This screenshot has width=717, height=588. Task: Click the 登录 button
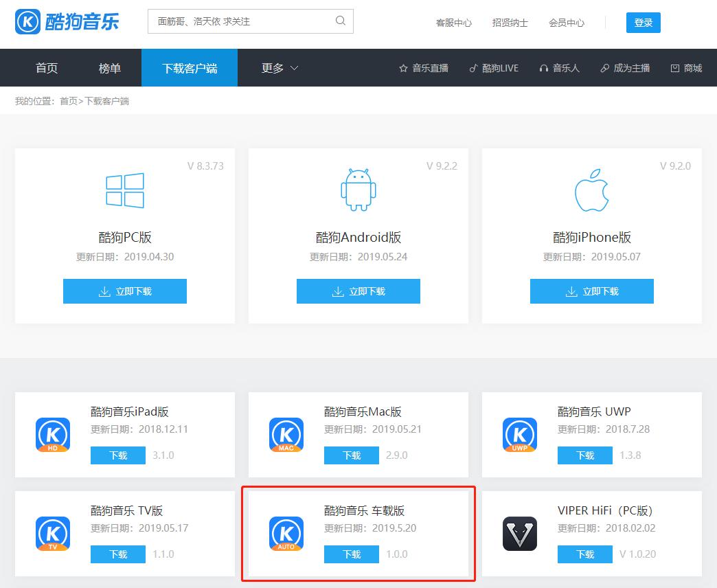pyautogui.click(x=643, y=22)
